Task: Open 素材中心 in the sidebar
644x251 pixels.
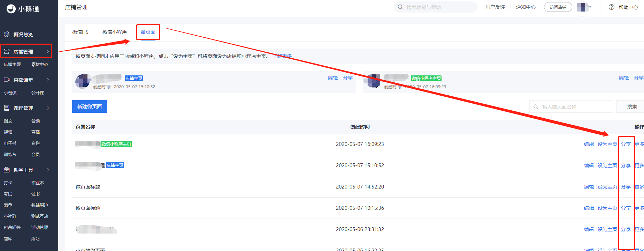Action: coord(40,64)
